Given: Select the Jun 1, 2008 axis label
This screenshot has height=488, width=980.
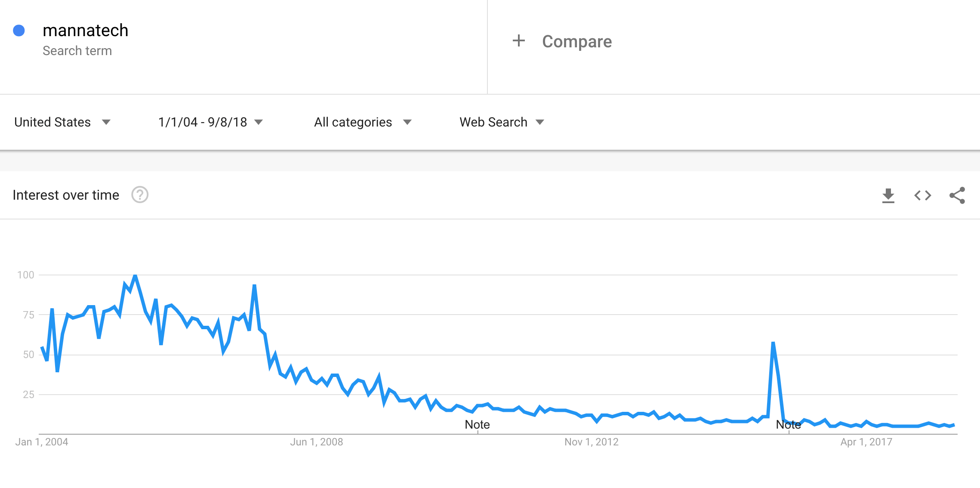Looking at the screenshot, I should point(316,442).
